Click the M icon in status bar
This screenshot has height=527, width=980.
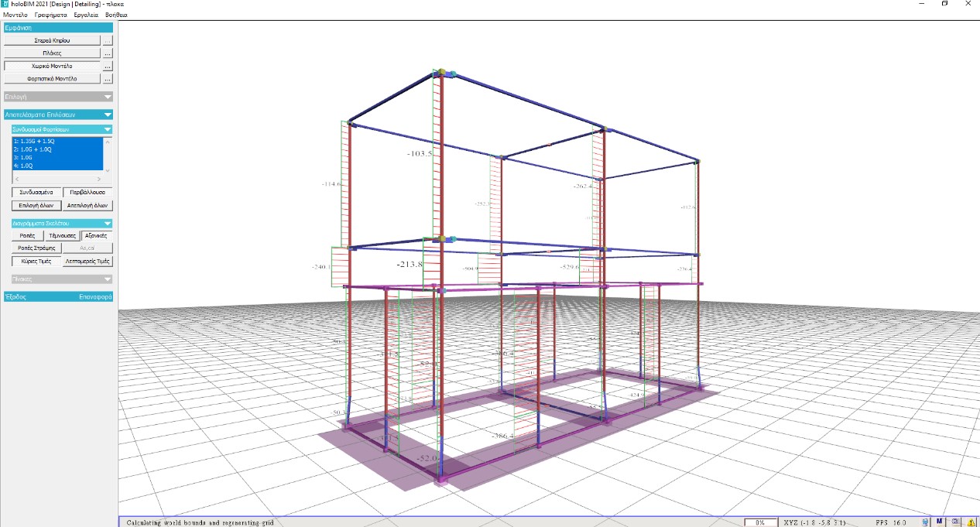coord(940,522)
